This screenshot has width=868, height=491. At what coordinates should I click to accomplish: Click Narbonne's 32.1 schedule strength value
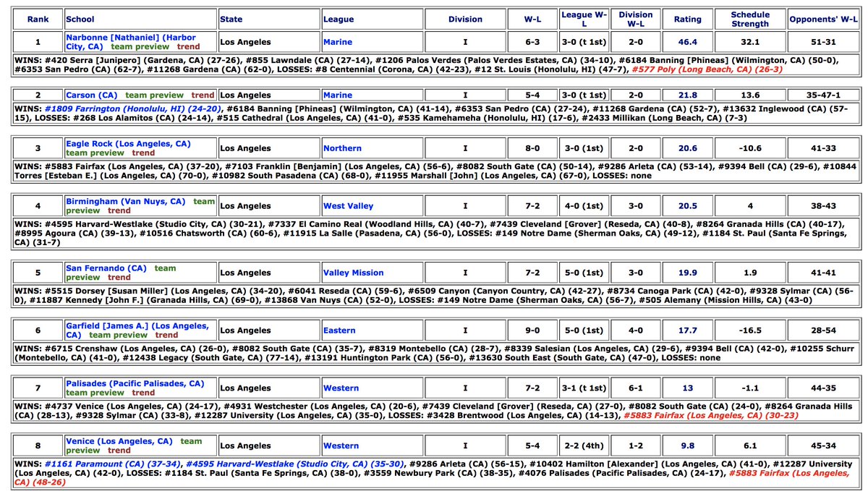pos(750,42)
